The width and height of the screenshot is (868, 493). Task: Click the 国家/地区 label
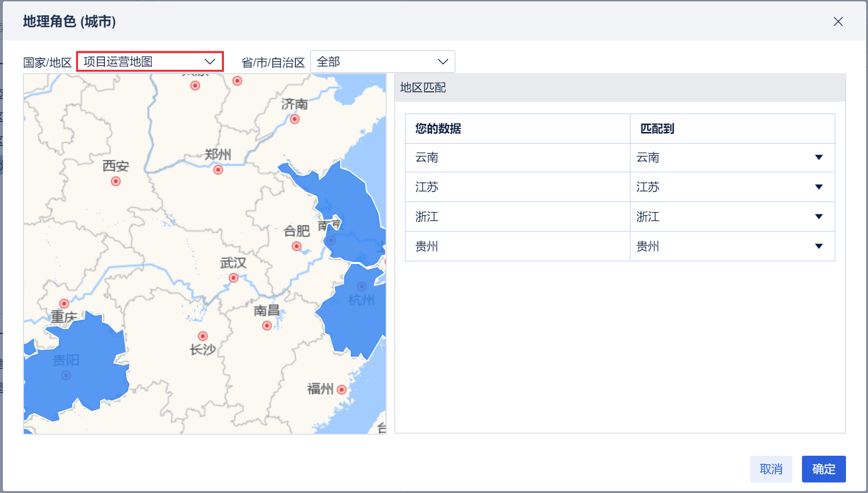[47, 63]
